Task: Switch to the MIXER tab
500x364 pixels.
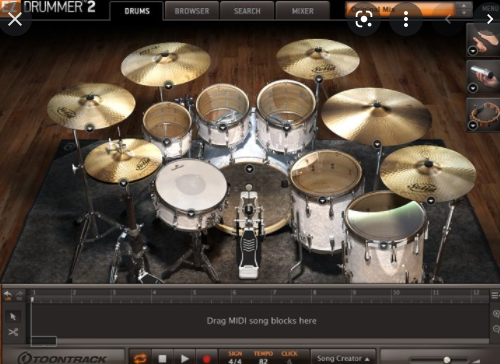Action: tap(303, 11)
